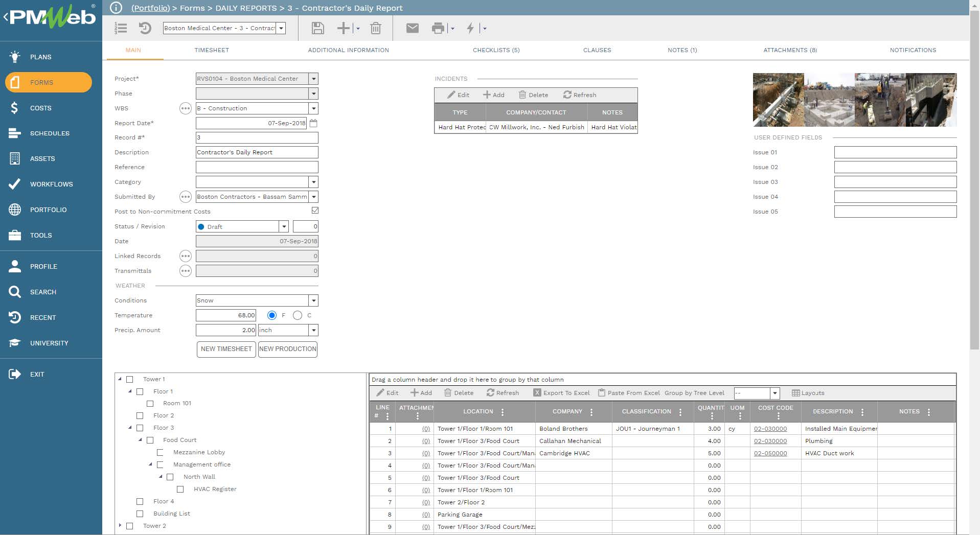The height and width of the screenshot is (535, 980).
Task: Check the Food Court tree checkbox
Action: pos(150,440)
